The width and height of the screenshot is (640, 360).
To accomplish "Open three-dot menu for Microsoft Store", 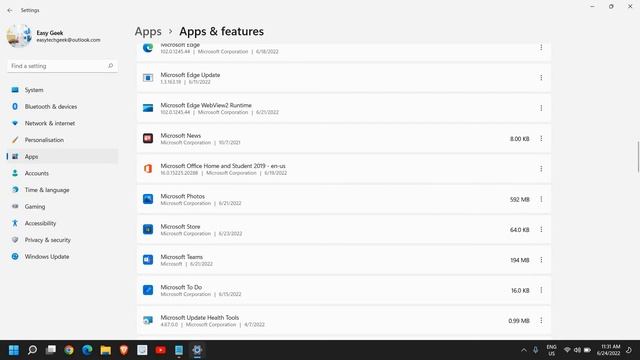I will [x=541, y=229].
